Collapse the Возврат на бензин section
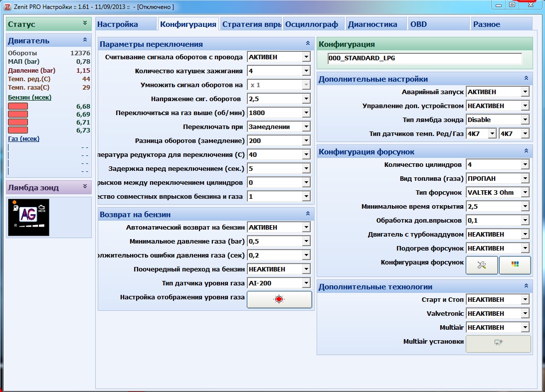The height and width of the screenshot is (392, 545). [308, 214]
